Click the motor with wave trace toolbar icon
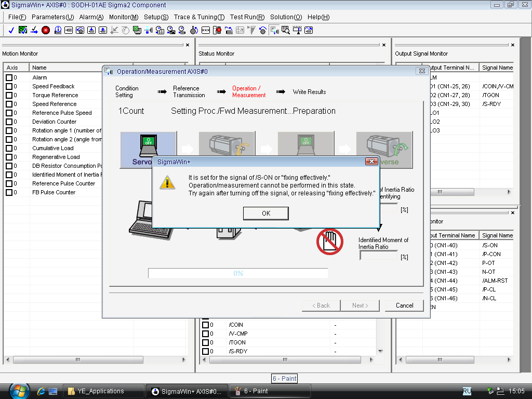Image resolution: width=532 pixels, height=399 pixels. (x=171, y=30)
